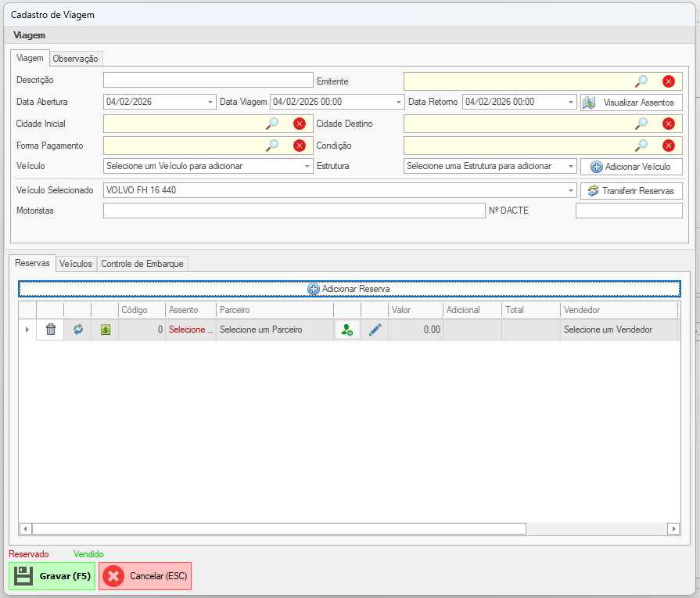Click the Visualizar Assentos button
The image size is (700, 598).
tap(631, 103)
